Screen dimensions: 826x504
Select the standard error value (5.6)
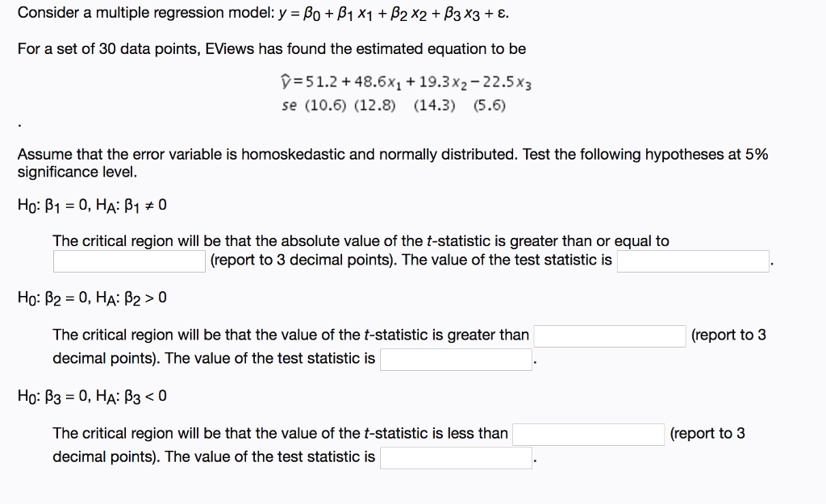click(490, 106)
